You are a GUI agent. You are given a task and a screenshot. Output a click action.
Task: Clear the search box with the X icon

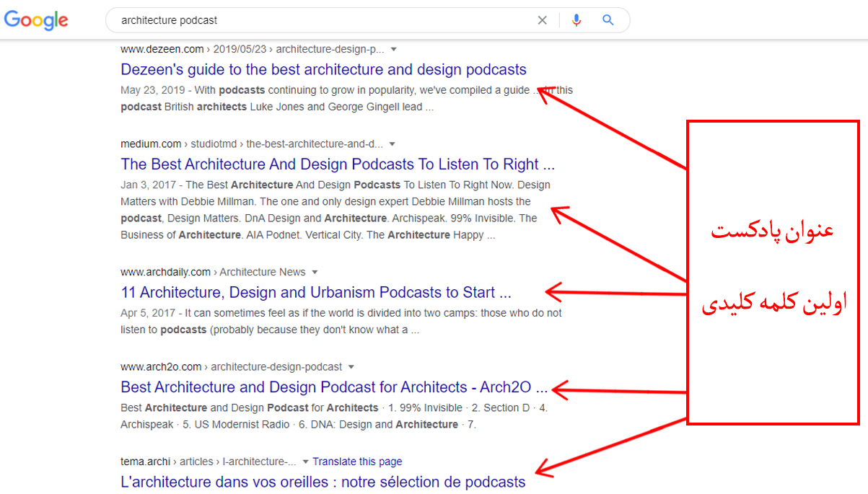(543, 20)
